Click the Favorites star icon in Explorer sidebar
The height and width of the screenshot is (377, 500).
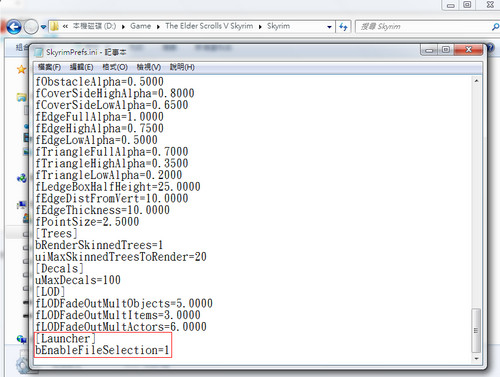click(21, 69)
